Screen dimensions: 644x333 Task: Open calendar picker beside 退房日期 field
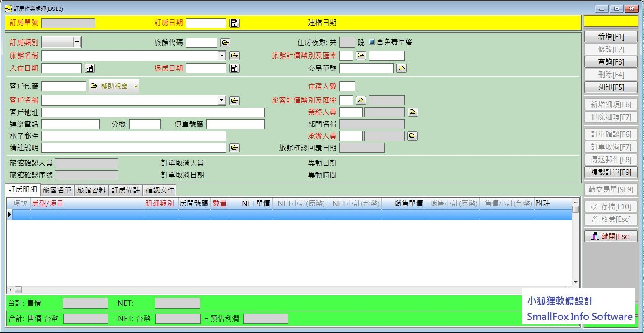tap(234, 68)
